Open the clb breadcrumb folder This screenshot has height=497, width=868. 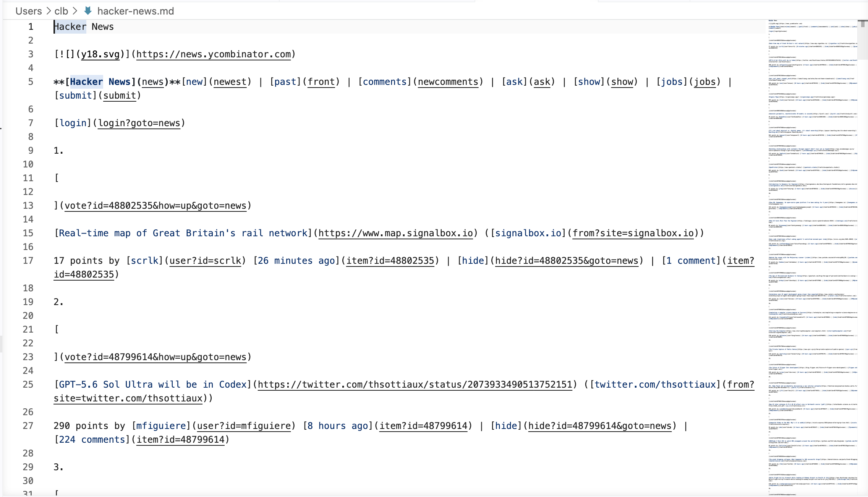[x=61, y=11]
